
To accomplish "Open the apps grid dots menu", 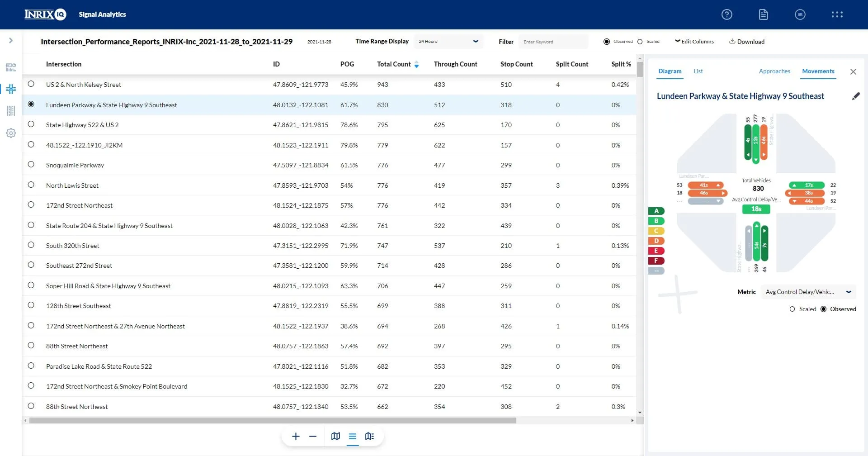I will click(x=837, y=14).
